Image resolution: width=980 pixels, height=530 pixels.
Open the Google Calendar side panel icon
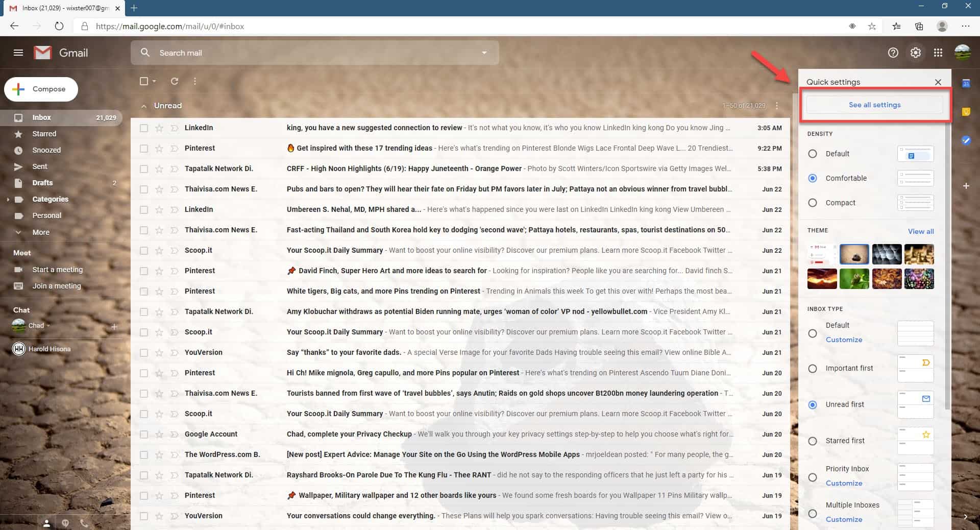pyautogui.click(x=966, y=83)
